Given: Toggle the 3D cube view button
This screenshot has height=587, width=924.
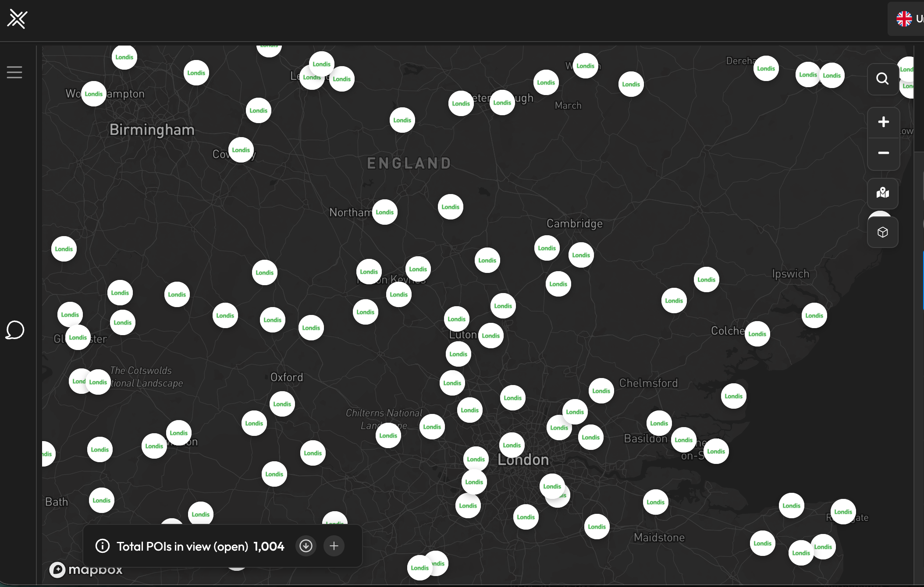Looking at the screenshot, I should (x=882, y=232).
